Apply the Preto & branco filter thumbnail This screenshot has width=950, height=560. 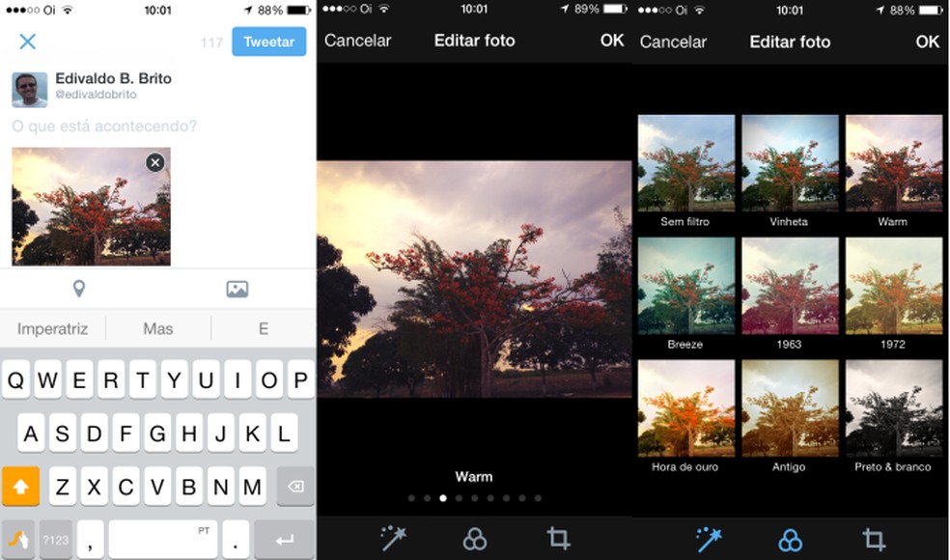click(x=894, y=406)
